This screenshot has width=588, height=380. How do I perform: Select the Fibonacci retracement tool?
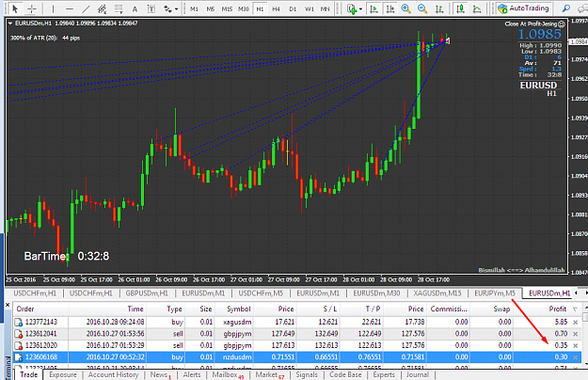[119, 8]
